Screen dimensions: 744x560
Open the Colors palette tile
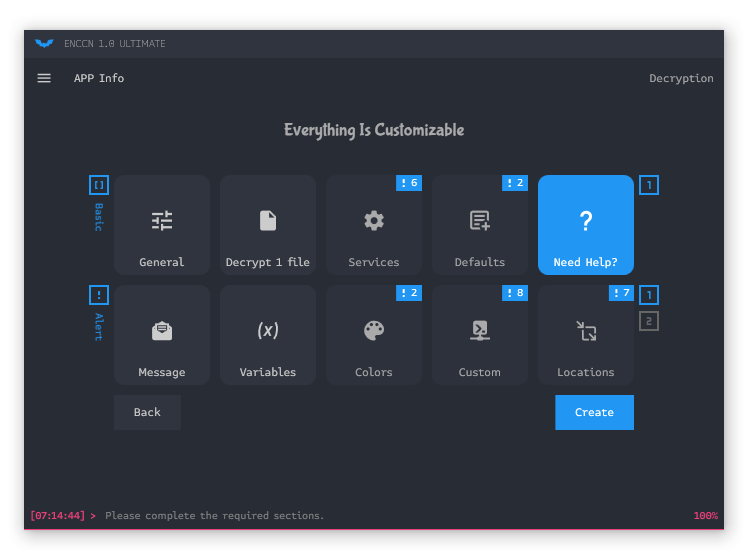(374, 335)
